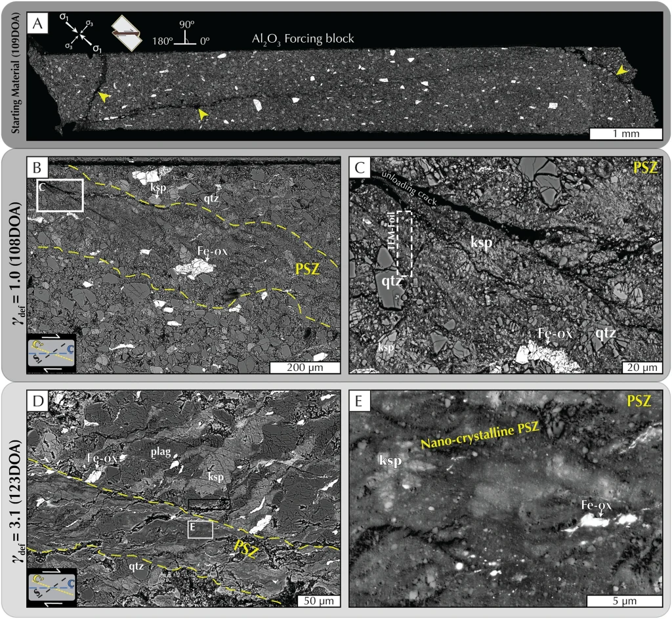Click the yellow 'PSZ' label in panel E
Image resolution: width=672 pixels, height=619 pixels.
point(639,401)
